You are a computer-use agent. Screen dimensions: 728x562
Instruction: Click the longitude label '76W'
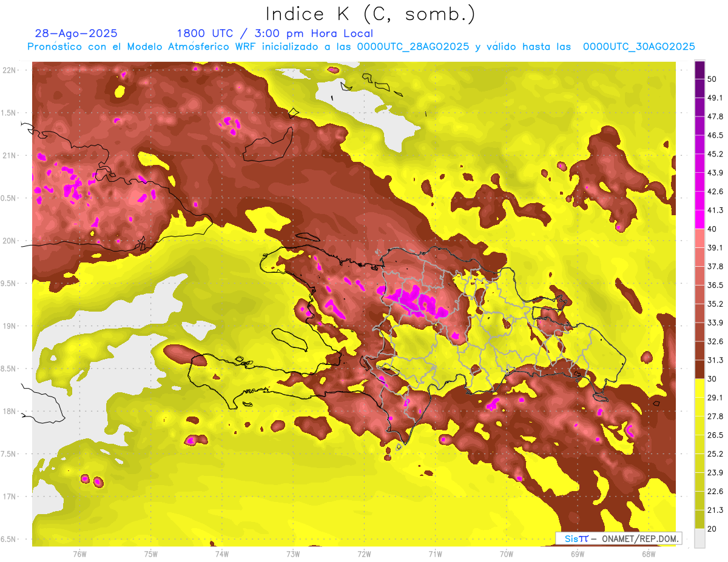[x=79, y=554]
